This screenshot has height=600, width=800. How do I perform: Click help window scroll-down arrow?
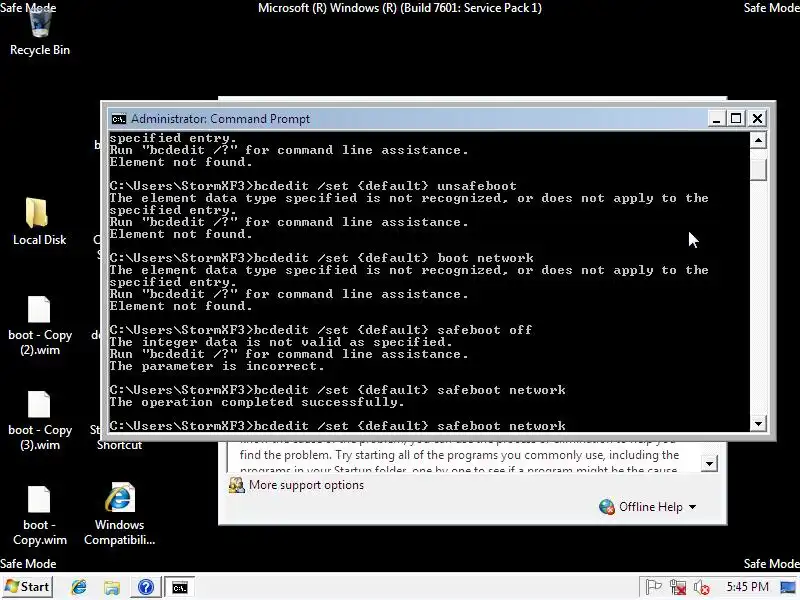709,464
